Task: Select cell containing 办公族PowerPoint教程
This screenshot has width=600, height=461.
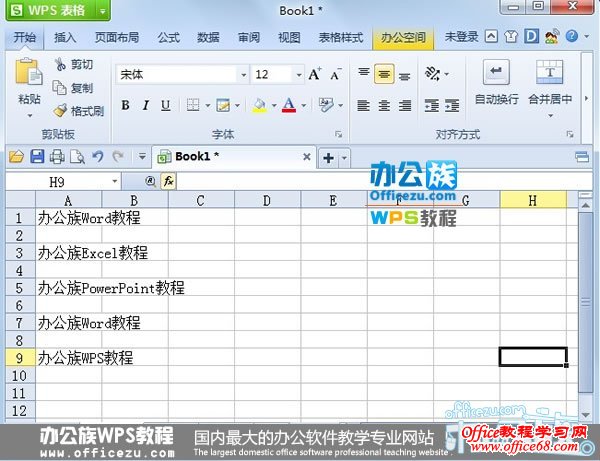Action: [69, 288]
